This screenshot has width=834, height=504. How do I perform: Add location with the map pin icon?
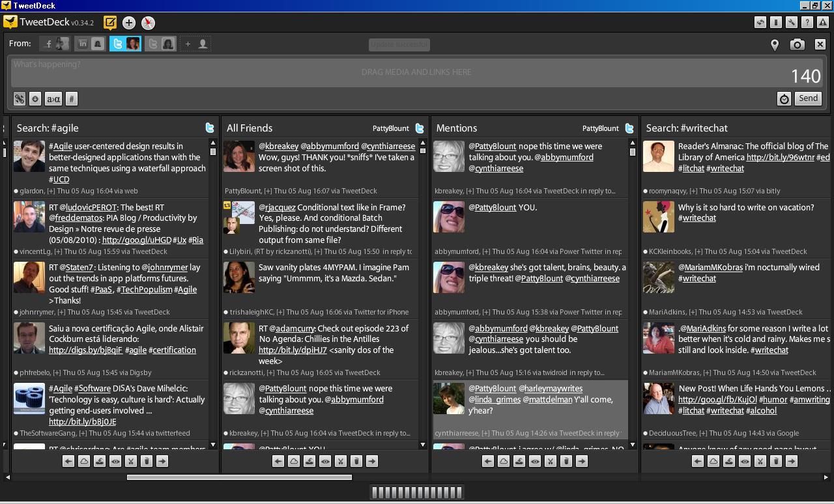(774, 45)
